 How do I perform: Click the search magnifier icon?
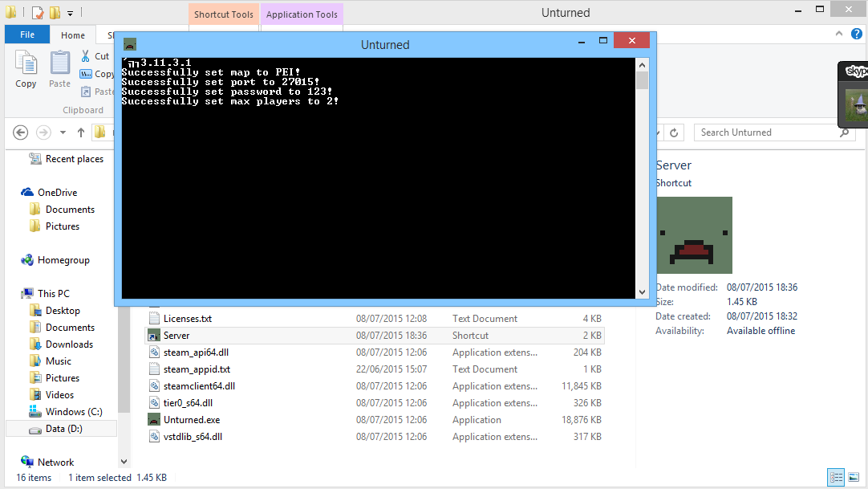coord(844,132)
